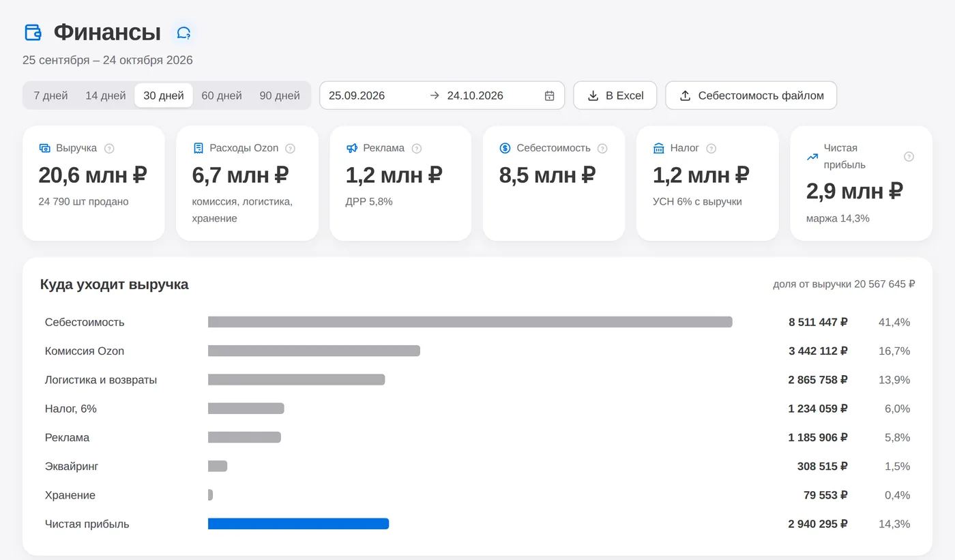955x560 pixels.
Task: Click the wallet icon beside Финансы
Action: pos(33,32)
